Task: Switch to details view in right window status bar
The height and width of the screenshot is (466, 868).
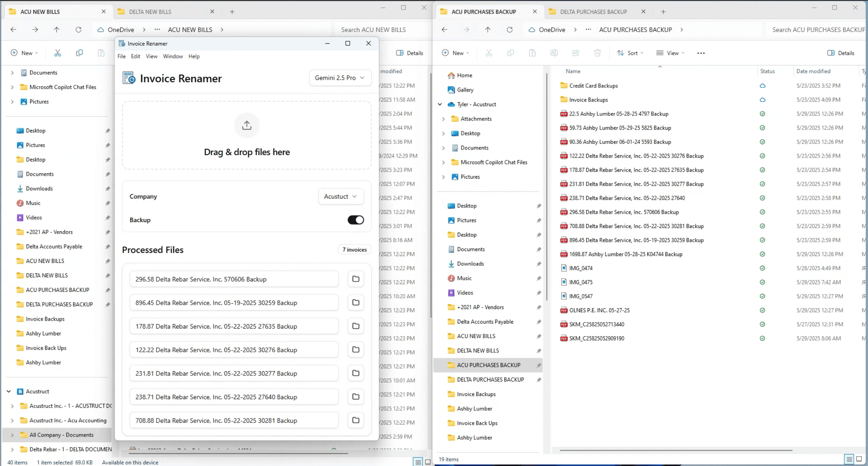Action: pyautogui.click(x=849, y=459)
